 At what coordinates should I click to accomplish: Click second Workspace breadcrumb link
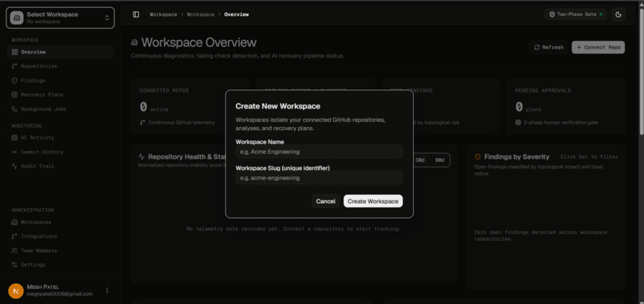[201, 14]
